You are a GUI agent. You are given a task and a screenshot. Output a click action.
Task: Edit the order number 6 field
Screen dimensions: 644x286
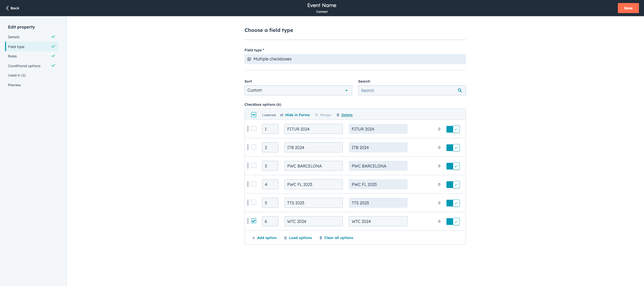[x=270, y=221]
